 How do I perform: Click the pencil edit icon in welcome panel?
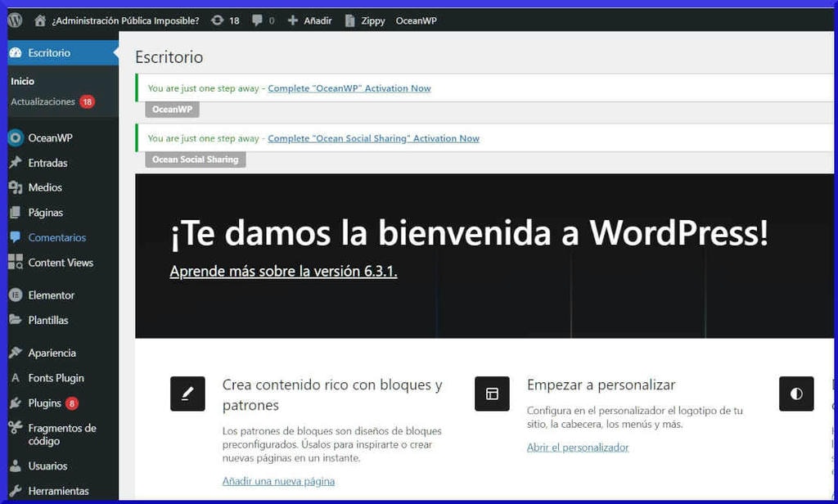click(187, 394)
